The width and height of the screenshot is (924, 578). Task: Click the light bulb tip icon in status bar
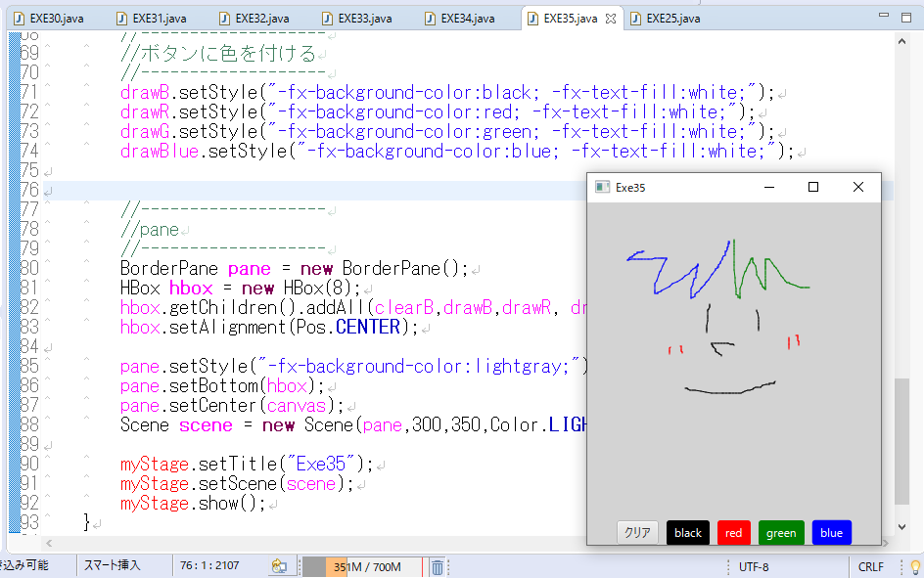tap(915, 567)
